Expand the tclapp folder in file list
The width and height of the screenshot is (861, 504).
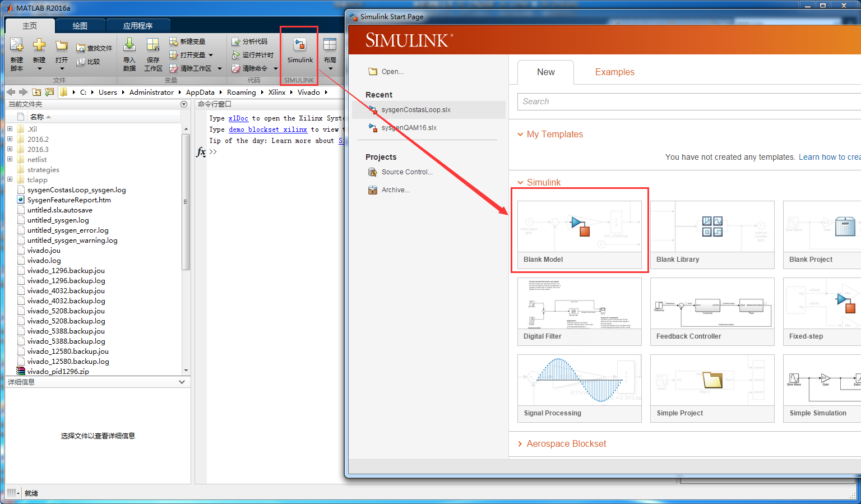10,179
